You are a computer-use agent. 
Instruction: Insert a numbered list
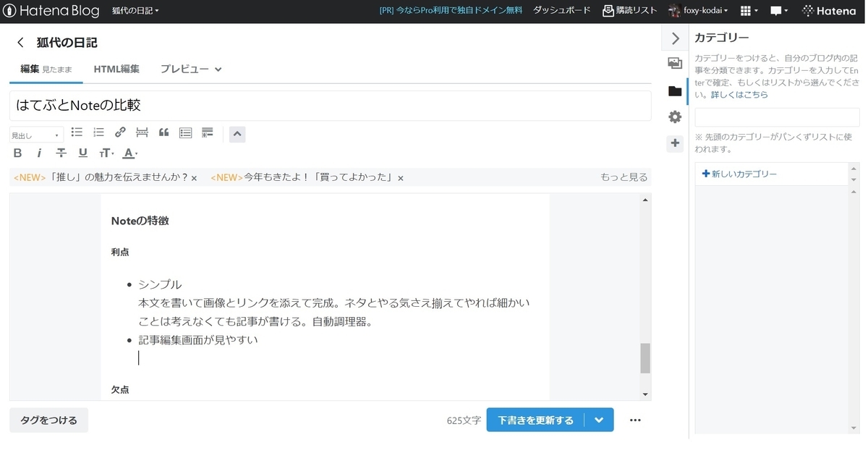tap(98, 132)
